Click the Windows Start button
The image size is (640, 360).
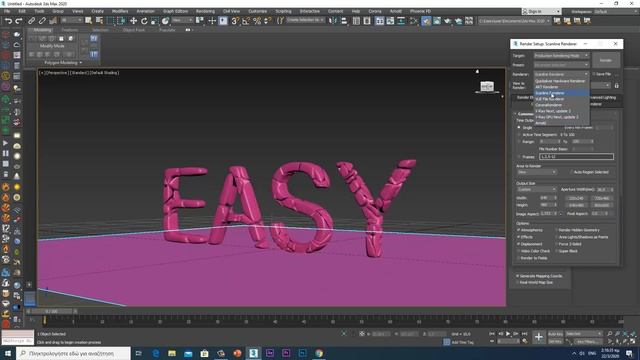click(8, 353)
